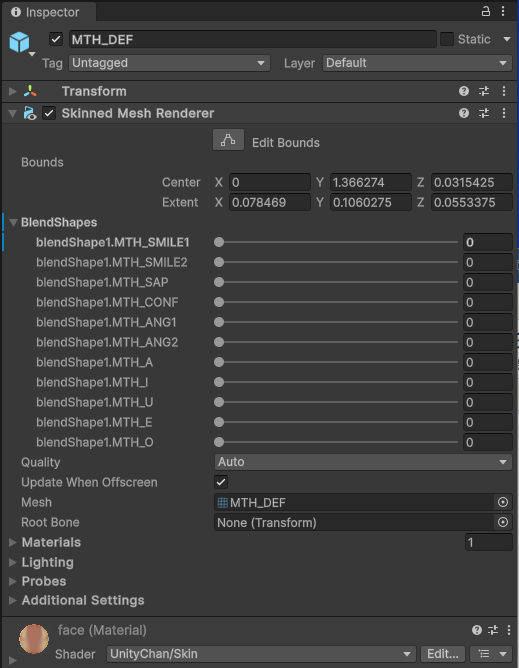
Task: Click the MTH_SMILE1 blendshape slider handle
Action: [219, 242]
